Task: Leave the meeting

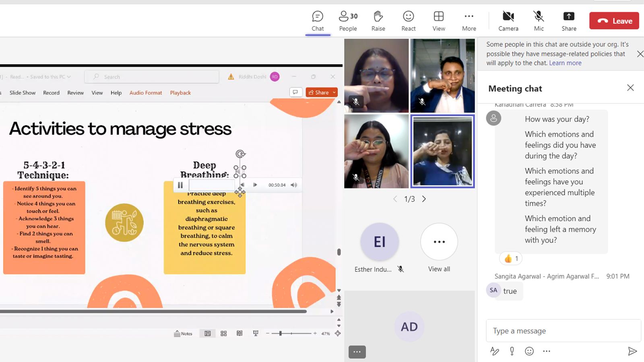Action: point(614,21)
